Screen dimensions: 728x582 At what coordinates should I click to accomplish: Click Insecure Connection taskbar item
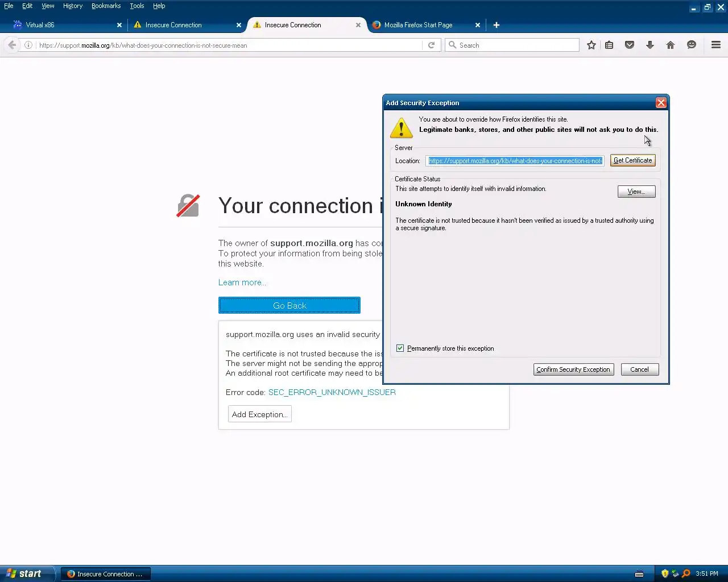[x=105, y=573]
